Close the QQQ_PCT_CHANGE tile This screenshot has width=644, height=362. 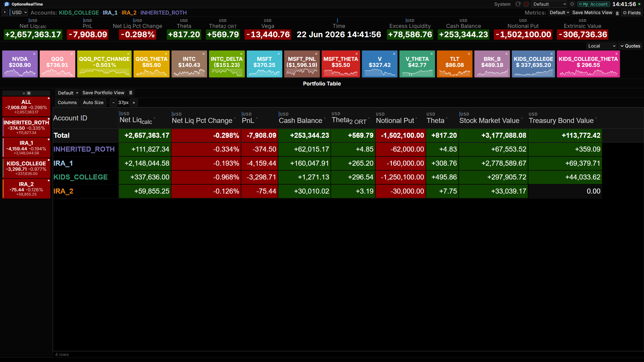point(128,54)
